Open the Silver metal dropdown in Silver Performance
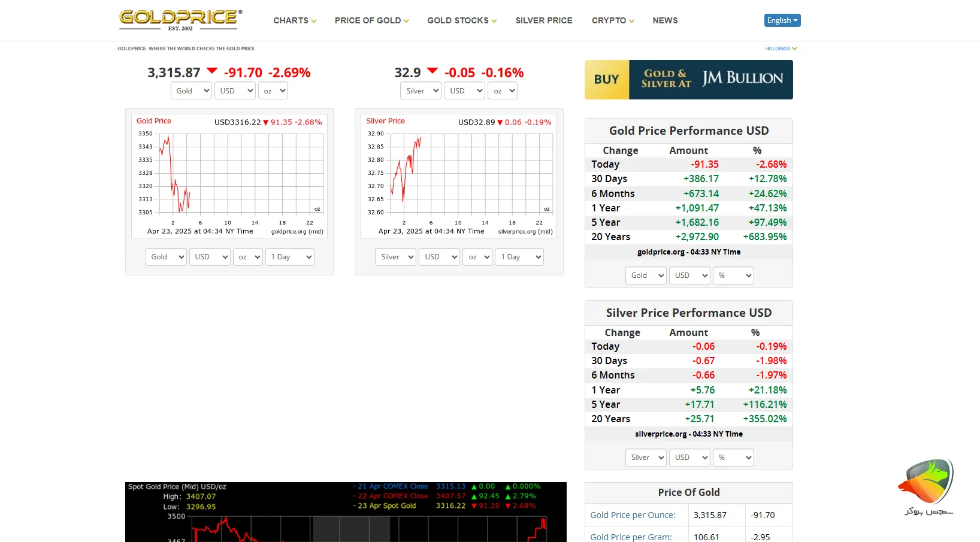Image resolution: width=980 pixels, height=542 pixels. (646, 458)
